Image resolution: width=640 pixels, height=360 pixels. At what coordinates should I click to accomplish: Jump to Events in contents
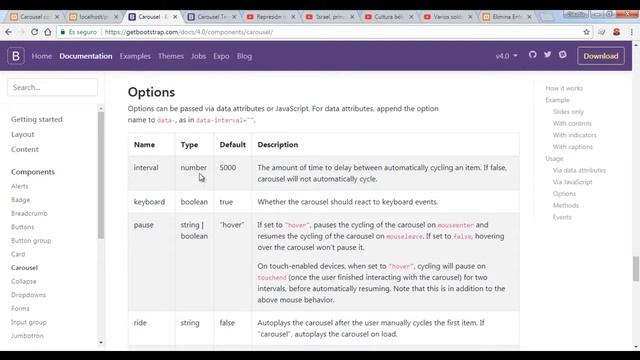(x=562, y=217)
